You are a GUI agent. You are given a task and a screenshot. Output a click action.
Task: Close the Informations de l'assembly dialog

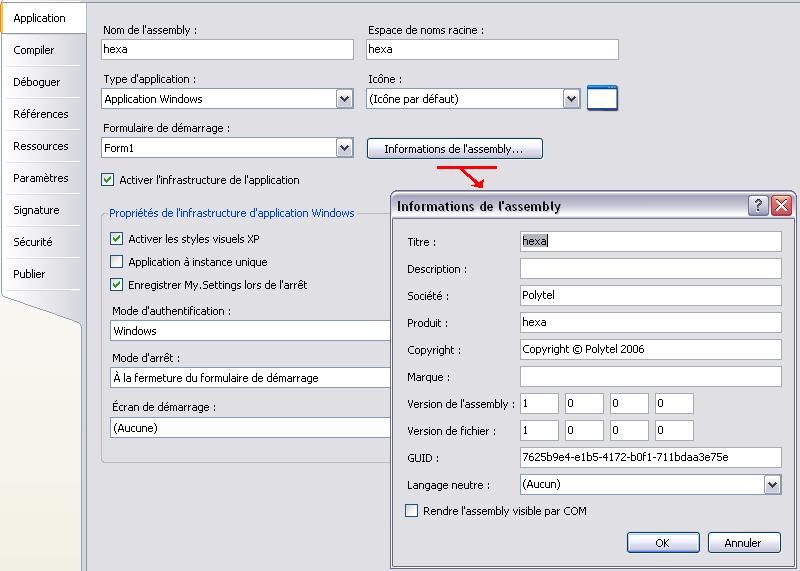pyautogui.click(x=781, y=206)
